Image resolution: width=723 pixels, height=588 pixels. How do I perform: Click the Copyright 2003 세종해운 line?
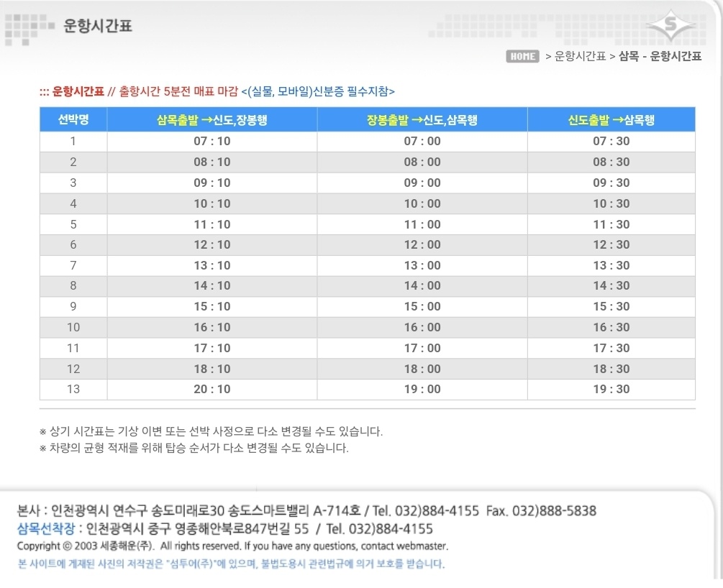[x=232, y=546]
